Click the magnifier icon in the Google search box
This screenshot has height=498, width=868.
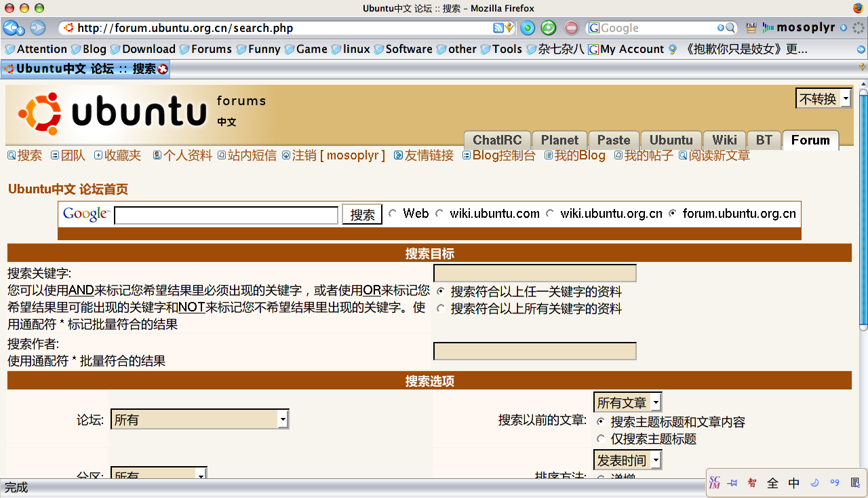730,28
